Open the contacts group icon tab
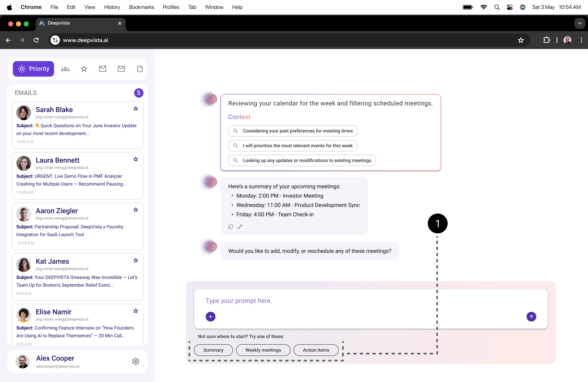The image size is (588, 382). pos(65,69)
